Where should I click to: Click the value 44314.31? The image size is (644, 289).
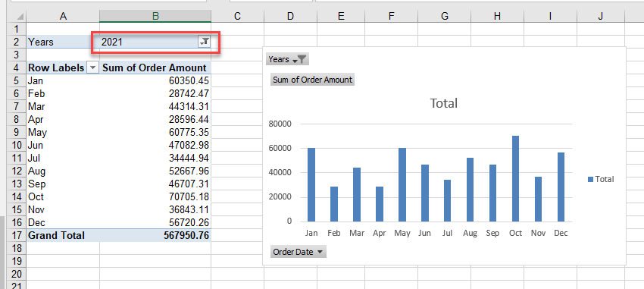(189, 106)
